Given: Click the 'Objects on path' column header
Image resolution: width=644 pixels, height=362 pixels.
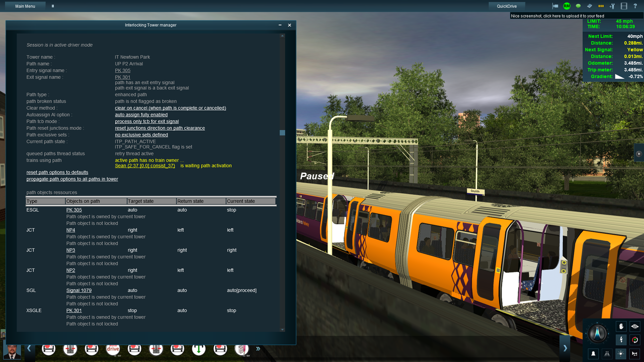Looking at the screenshot, I should (96, 201).
